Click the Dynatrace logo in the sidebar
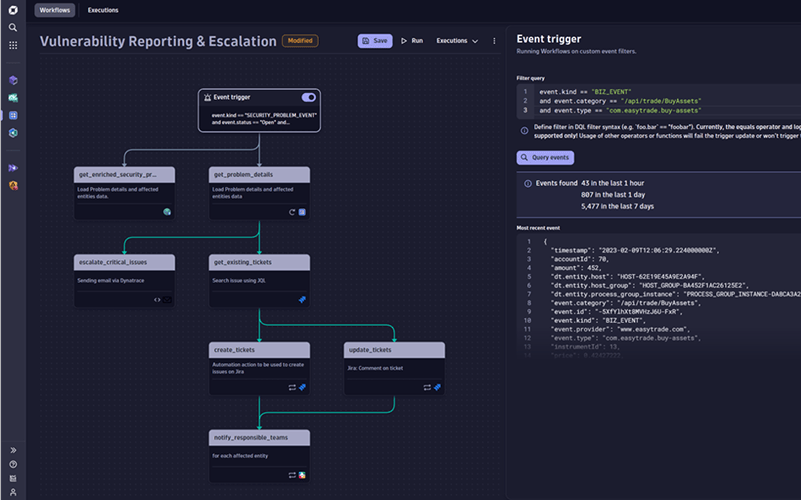The height and width of the screenshot is (500, 801). [x=13, y=10]
